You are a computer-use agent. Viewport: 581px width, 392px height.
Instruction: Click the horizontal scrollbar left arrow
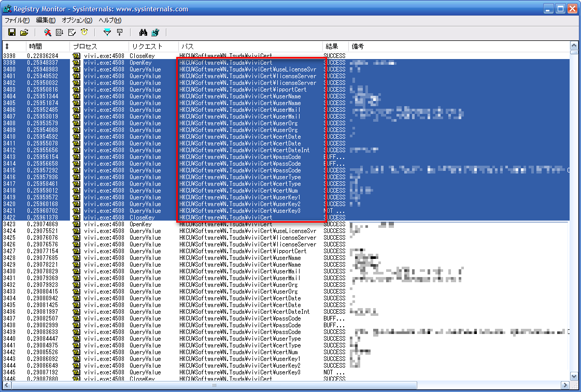(7, 385)
